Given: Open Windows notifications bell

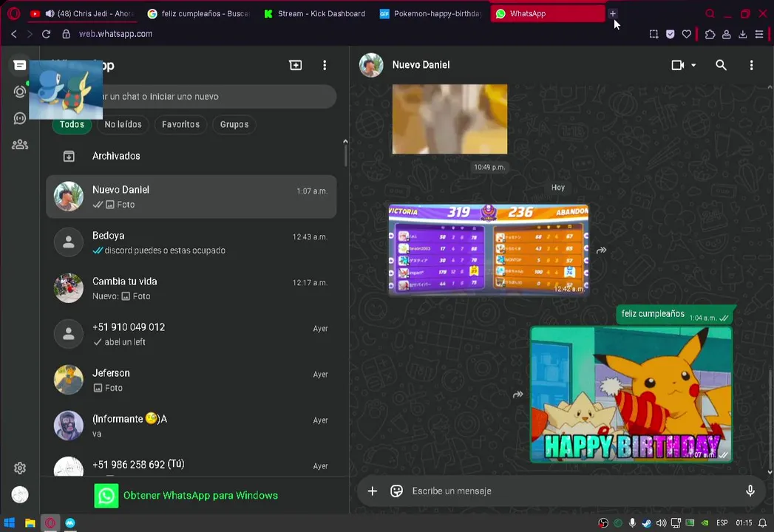Looking at the screenshot, I should click(763, 522).
